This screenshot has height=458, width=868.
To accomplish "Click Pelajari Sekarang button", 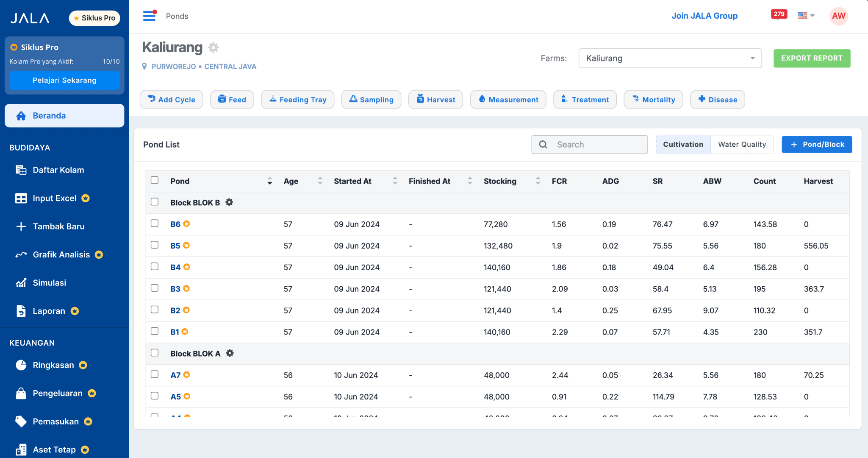I will [x=64, y=80].
